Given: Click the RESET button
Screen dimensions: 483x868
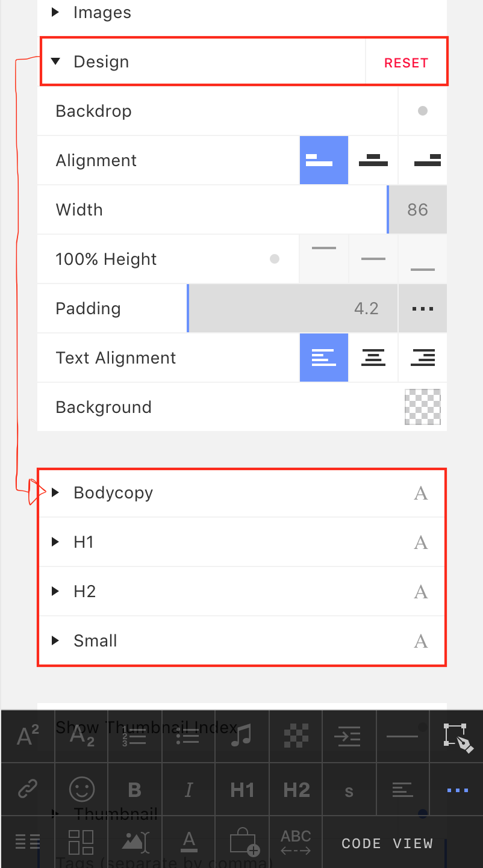Looking at the screenshot, I should pos(406,63).
